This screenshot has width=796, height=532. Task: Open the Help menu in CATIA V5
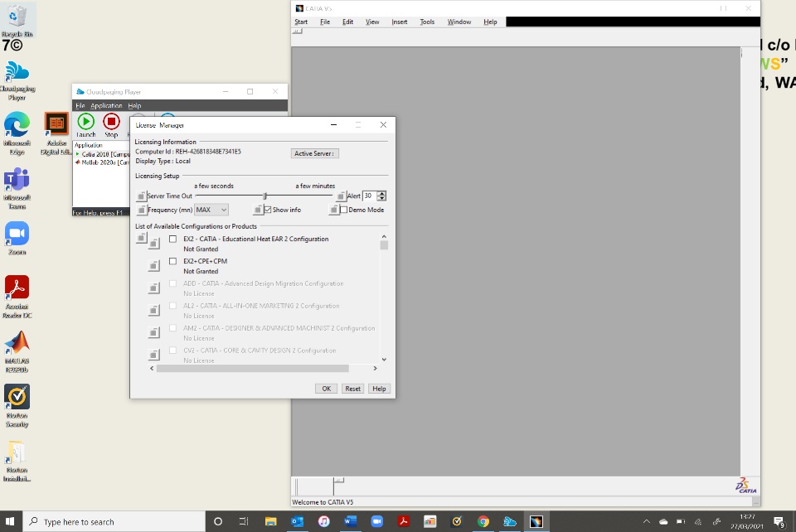click(490, 22)
